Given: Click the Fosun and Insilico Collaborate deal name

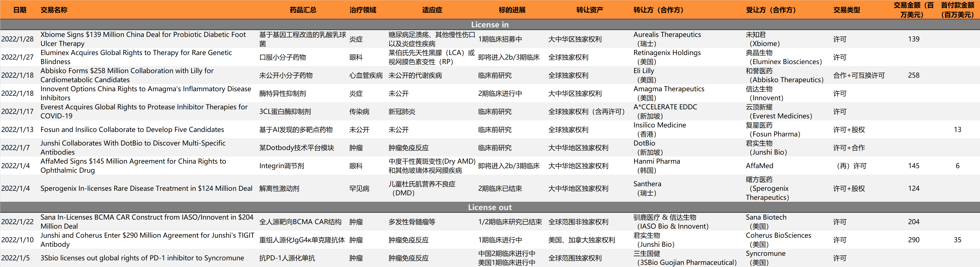Looking at the screenshot, I should [x=132, y=129].
